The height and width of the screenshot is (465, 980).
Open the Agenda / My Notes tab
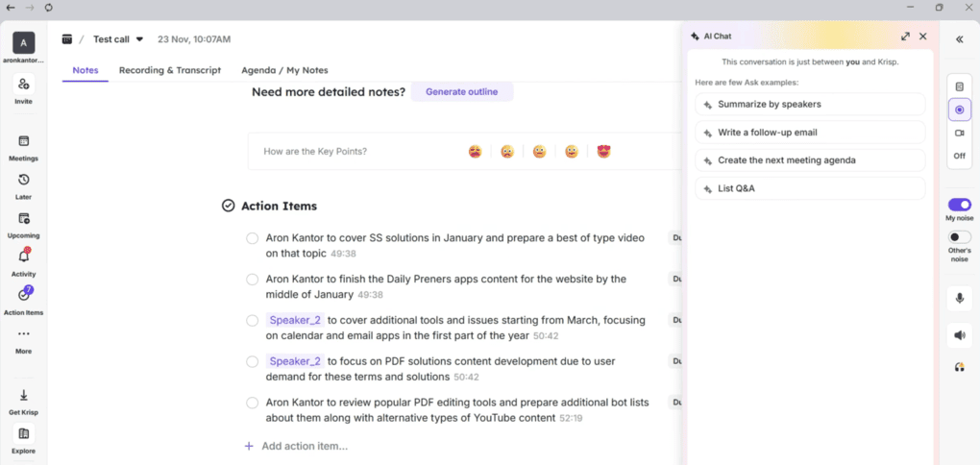pos(284,70)
